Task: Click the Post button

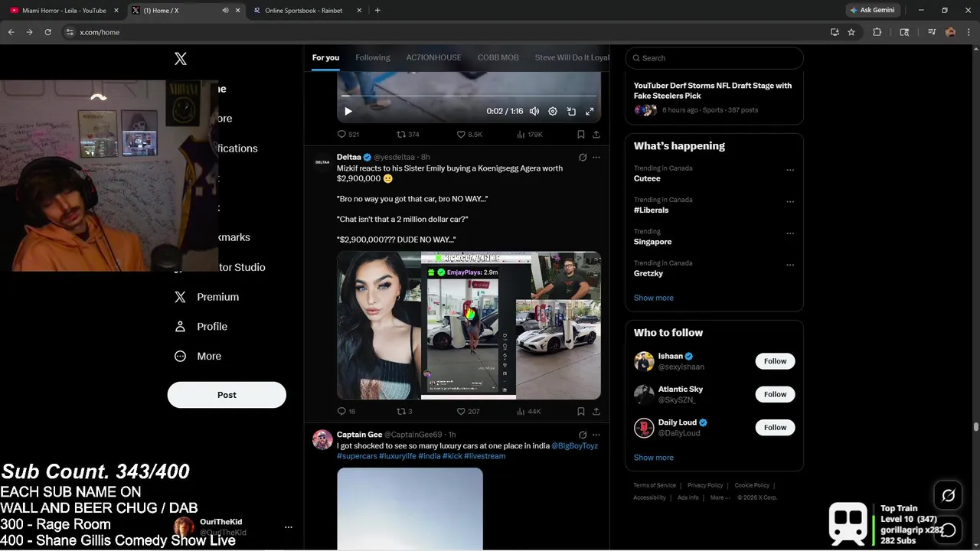Action: 227,395
